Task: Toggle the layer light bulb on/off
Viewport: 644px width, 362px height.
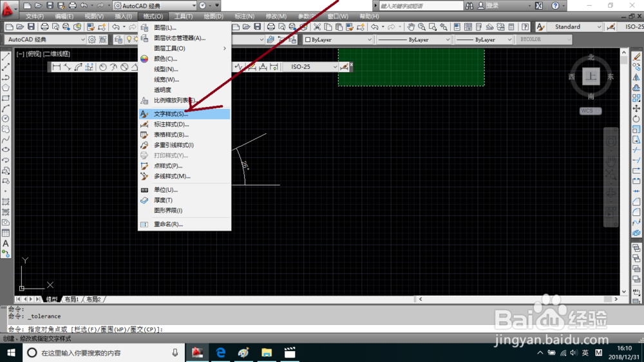Action: point(129,39)
